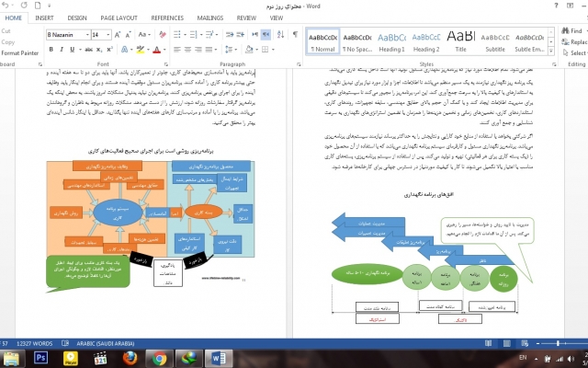Viewport: 588px width, 368px height.
Task: Open the HOME ribbon tab
Action: tap(13, 17)
